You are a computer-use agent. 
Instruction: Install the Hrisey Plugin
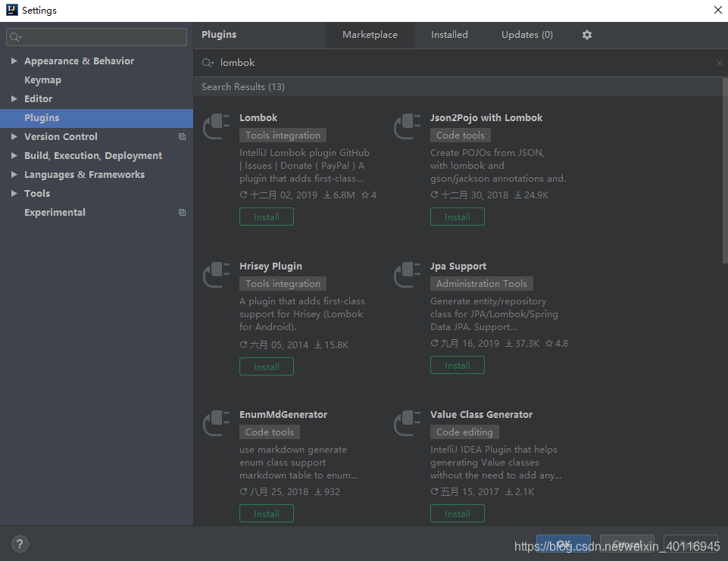click(x=267, y=366)
